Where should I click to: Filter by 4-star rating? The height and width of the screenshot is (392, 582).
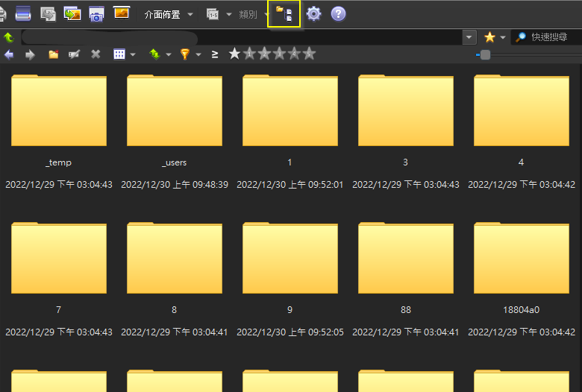coord(294,54)
